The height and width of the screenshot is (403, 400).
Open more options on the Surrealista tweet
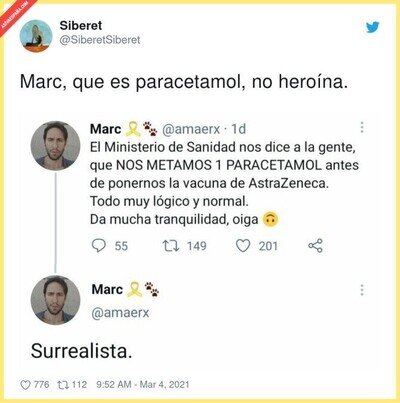click(362, 290)
